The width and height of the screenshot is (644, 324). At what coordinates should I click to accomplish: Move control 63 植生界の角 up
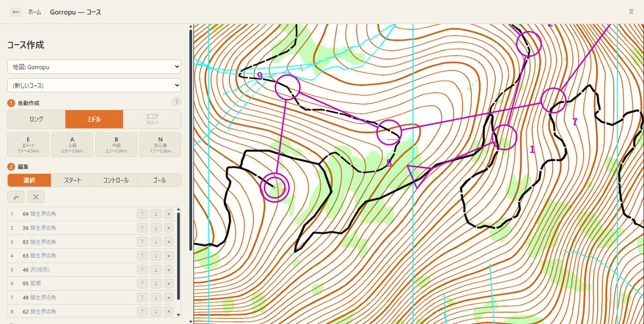point(142,255)
